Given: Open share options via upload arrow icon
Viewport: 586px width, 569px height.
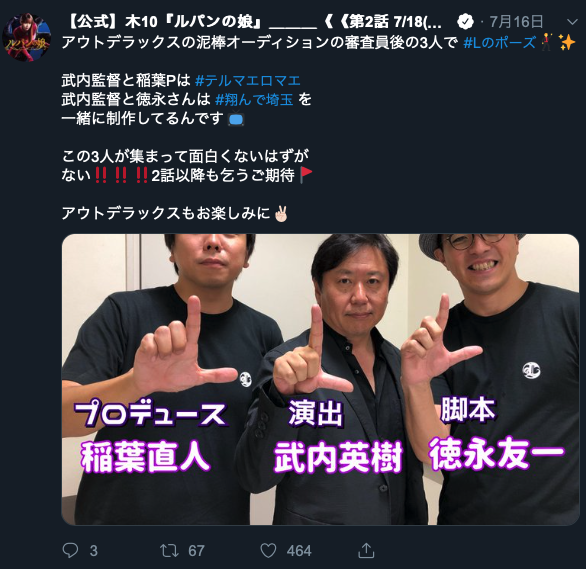Looking at the screenshot, I should coord(366,550).
